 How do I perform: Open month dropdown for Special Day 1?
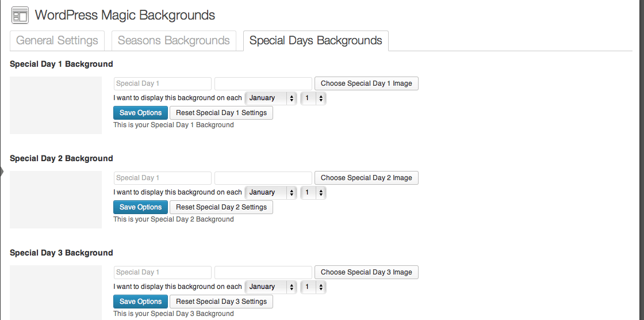tap(271, 98)
